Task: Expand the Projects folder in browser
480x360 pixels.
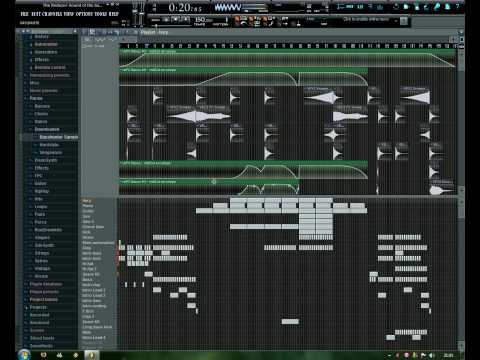Action: 38,307
